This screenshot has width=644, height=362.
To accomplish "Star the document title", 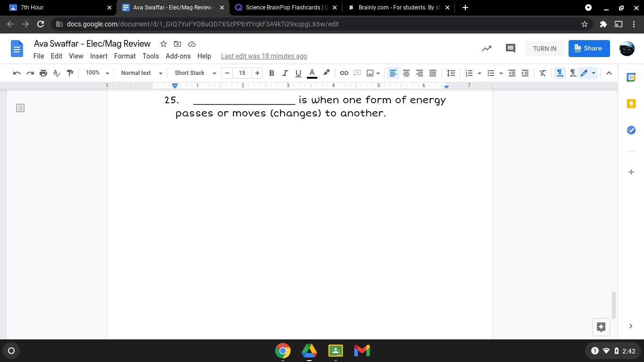I will click(x=164, y=44).
